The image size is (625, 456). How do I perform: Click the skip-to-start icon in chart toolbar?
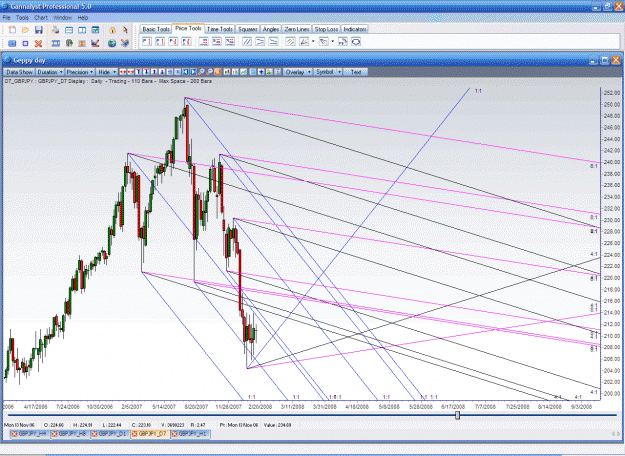[185, 72]
